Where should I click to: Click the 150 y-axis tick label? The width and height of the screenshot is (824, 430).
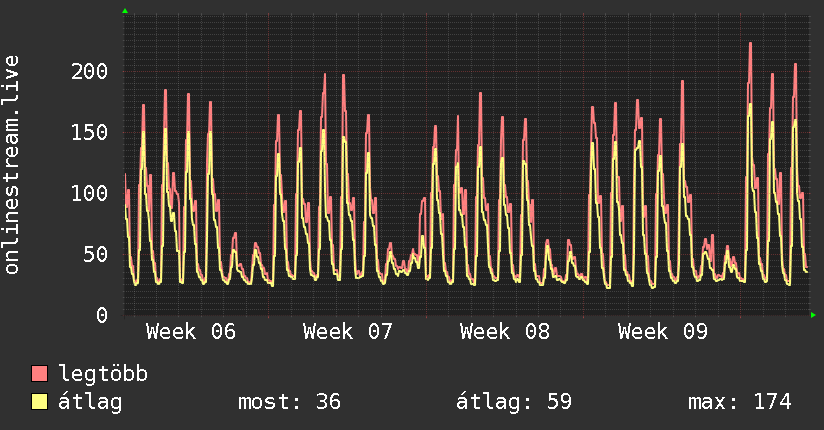(x=89, y=132)
